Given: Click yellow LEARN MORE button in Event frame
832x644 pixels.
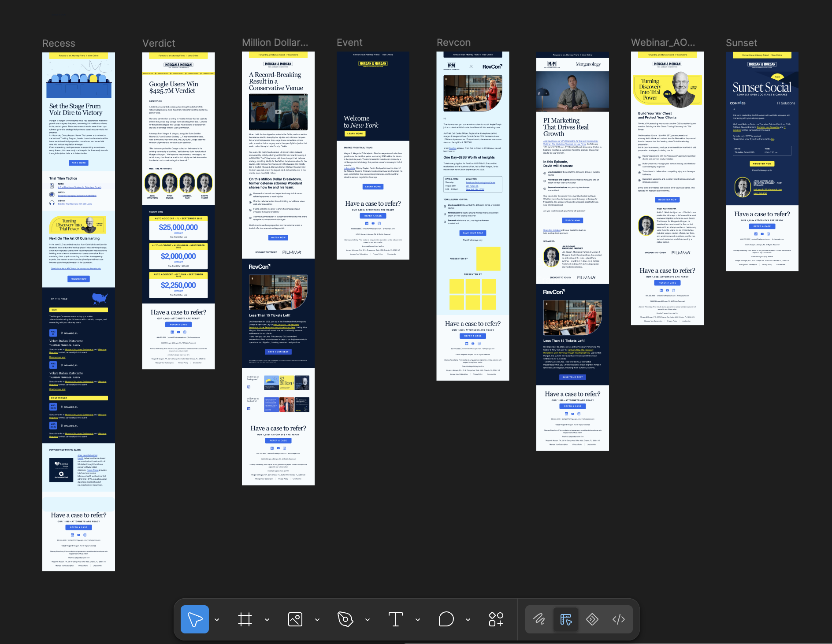Looking at the screenshot, I should (x=355, y=133).
